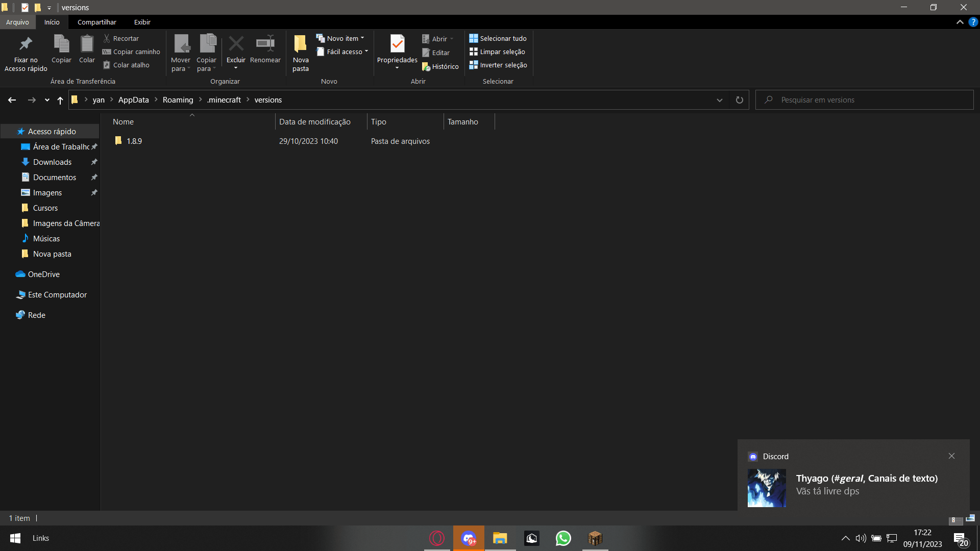
Task: Open the Windows Start menu
Action: tap(15, 538)
